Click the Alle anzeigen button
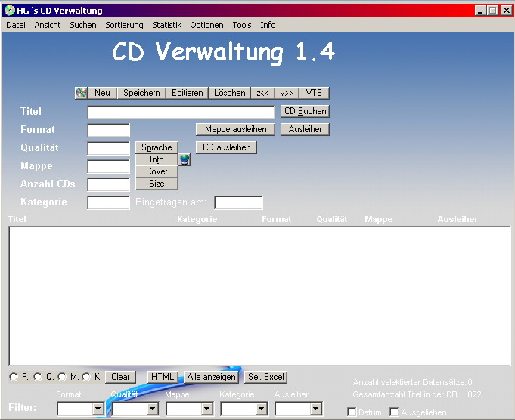Viewport: 515px width, 420px height. [211, 377]
